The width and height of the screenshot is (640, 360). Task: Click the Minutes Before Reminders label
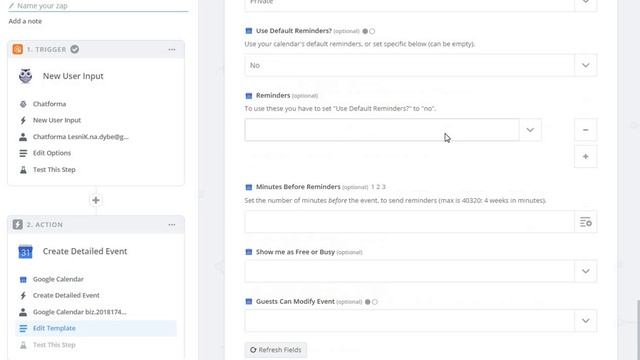point(298,187)
